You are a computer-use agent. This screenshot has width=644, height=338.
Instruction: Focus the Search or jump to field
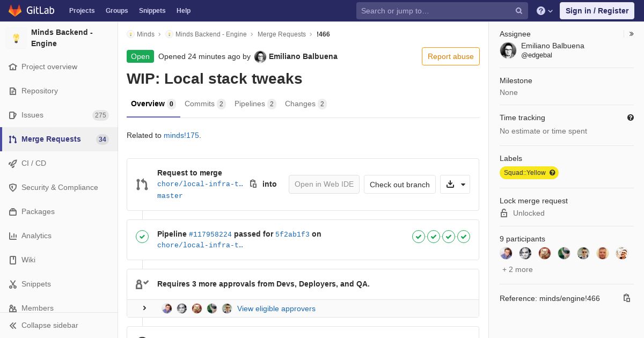(x=435, y=11)
